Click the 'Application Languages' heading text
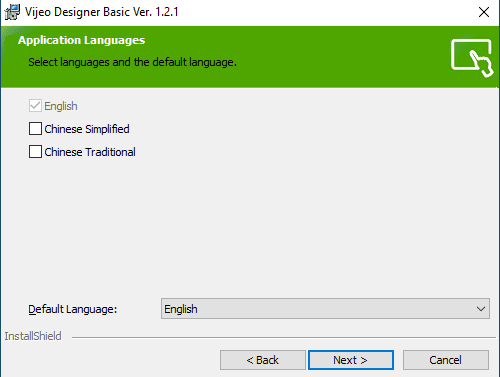This screenshot has width=500, height=377. pyautogui.click(x=81, y=40)
